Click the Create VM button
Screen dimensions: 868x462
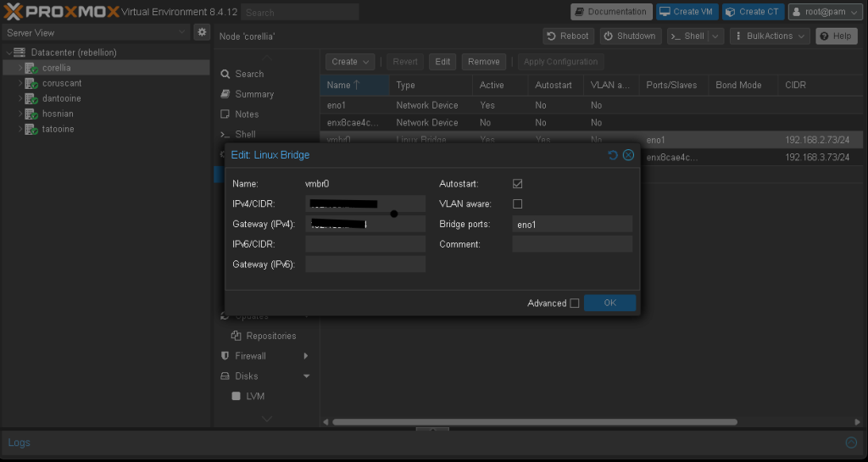(x=687, y=12)
